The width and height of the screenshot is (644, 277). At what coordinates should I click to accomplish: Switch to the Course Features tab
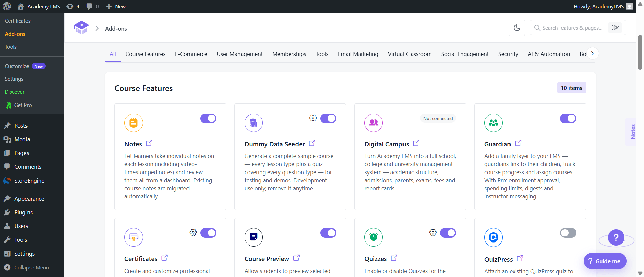[146, 54]
